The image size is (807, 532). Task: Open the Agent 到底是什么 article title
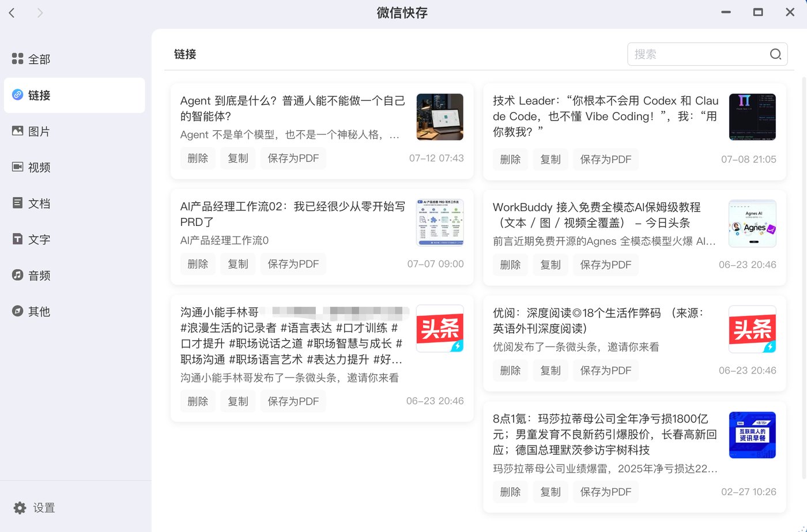(293, 108)
